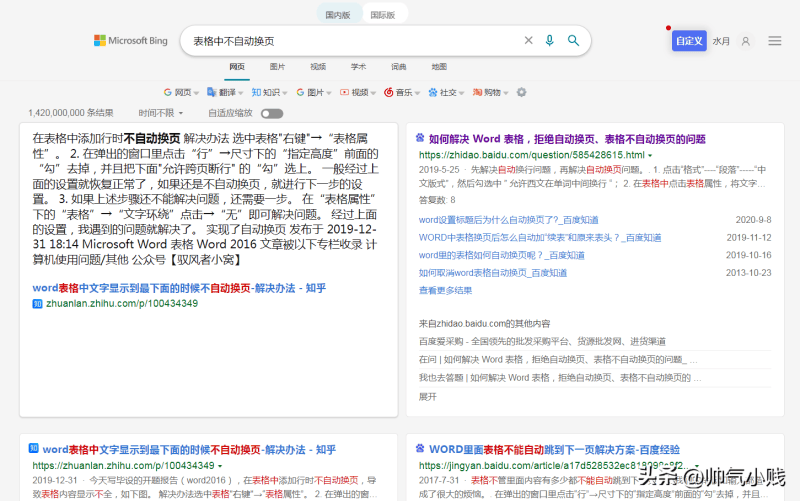Switch to 国际版 tab
The image size is (800, 501).
click(x=383, y=15)
